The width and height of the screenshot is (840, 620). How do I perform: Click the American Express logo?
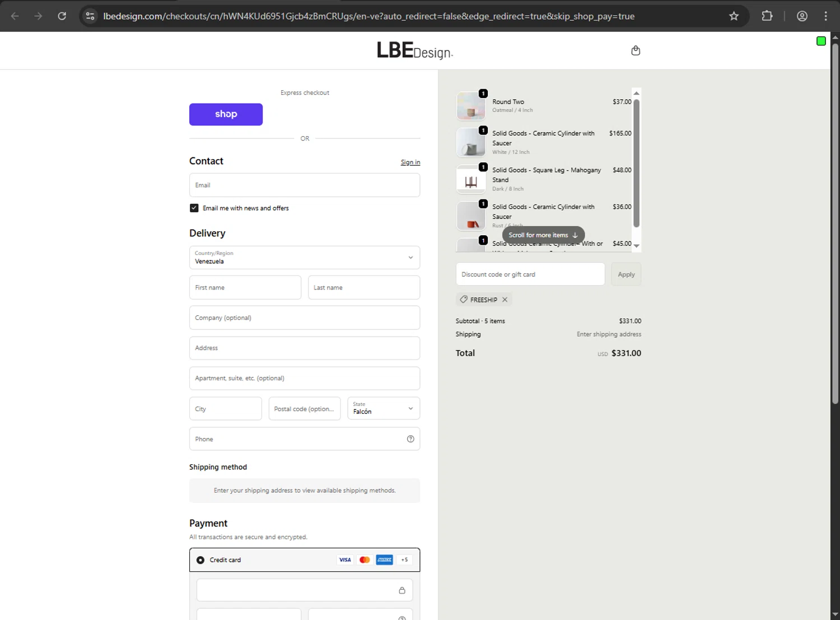point(384,560)
